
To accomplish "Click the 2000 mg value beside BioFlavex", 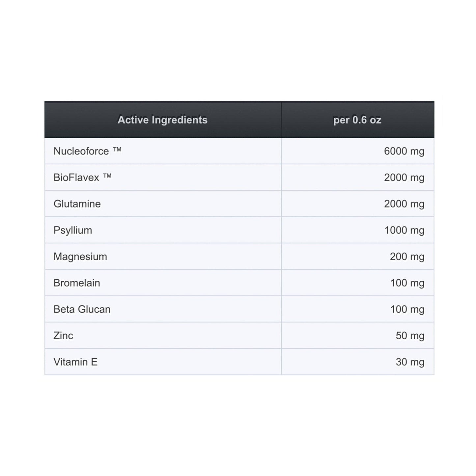I will tap(404, 178).
